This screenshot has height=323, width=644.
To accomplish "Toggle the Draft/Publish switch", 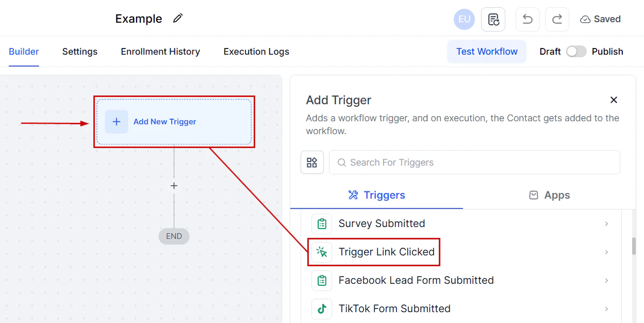I will [576, 51].
